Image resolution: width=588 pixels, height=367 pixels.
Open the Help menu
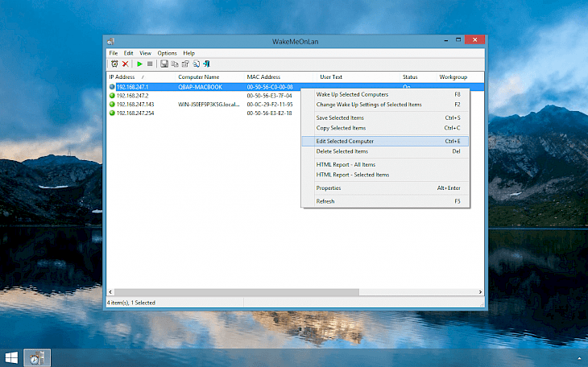coord(188,53)
